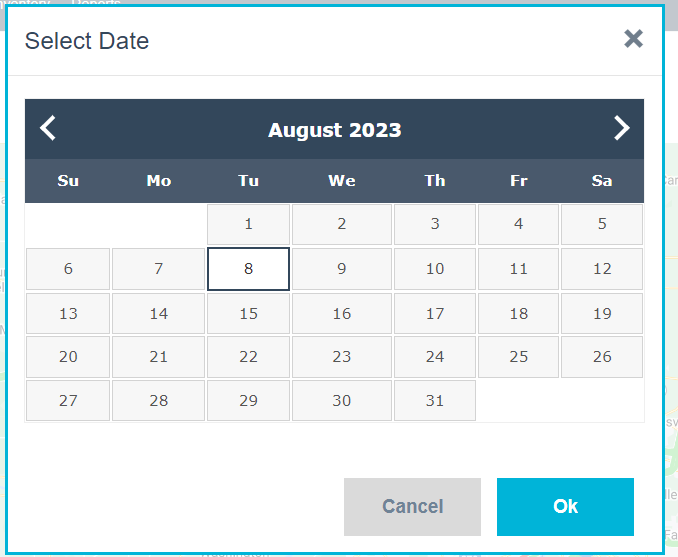The width and height of the screenshot is (678, 557).
Task: Select August 20 on the calendar
Action: [68, 357]
